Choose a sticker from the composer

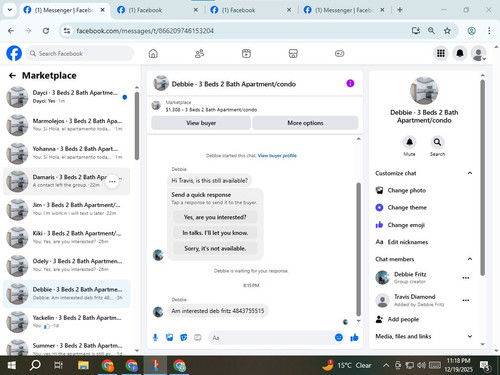pos(183,338)
